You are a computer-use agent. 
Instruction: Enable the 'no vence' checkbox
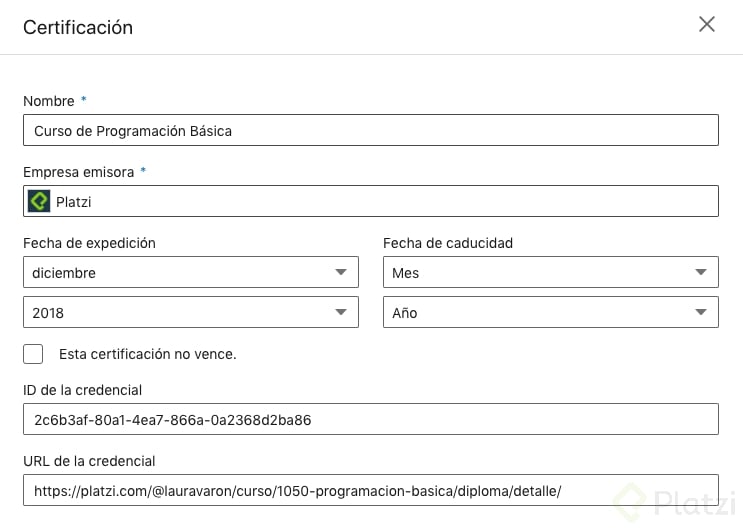click(x=33, y=354)
